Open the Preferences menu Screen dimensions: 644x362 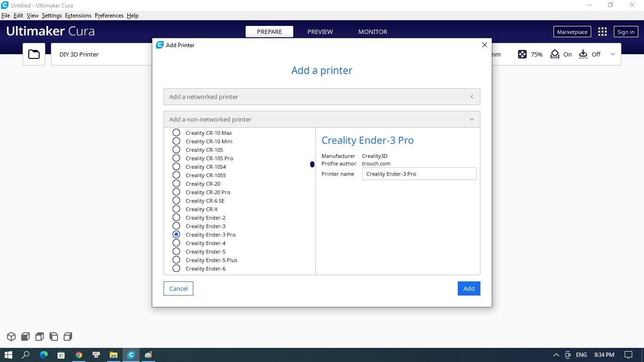click(109, 16)
